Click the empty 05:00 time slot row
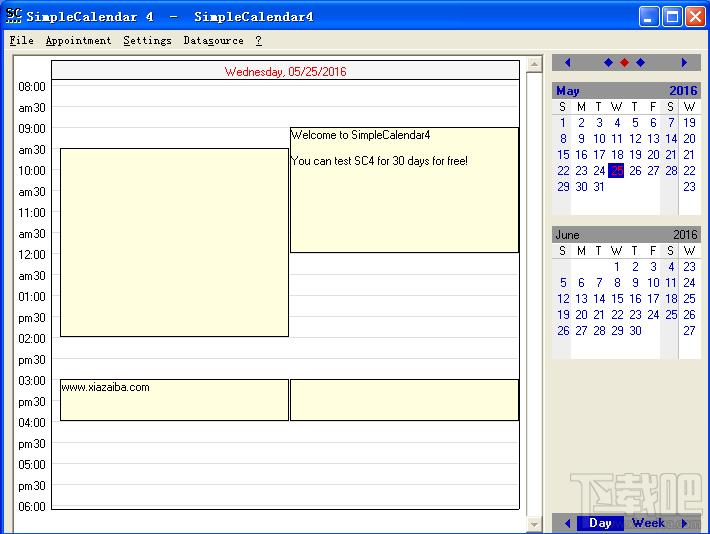This screenshot has width=710, height=534. pyautogui.click(x=285, y=474)
